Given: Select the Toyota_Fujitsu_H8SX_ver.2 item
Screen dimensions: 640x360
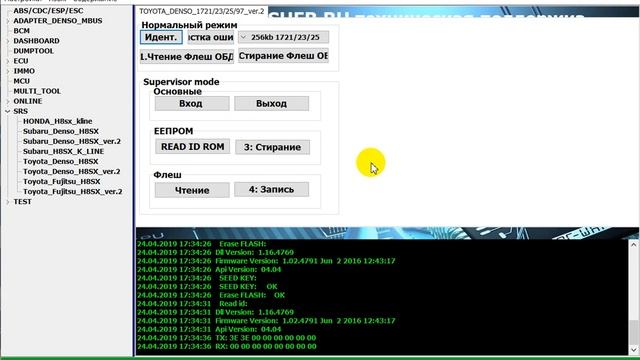Looking at the screenshot, I should coord(73,191).
